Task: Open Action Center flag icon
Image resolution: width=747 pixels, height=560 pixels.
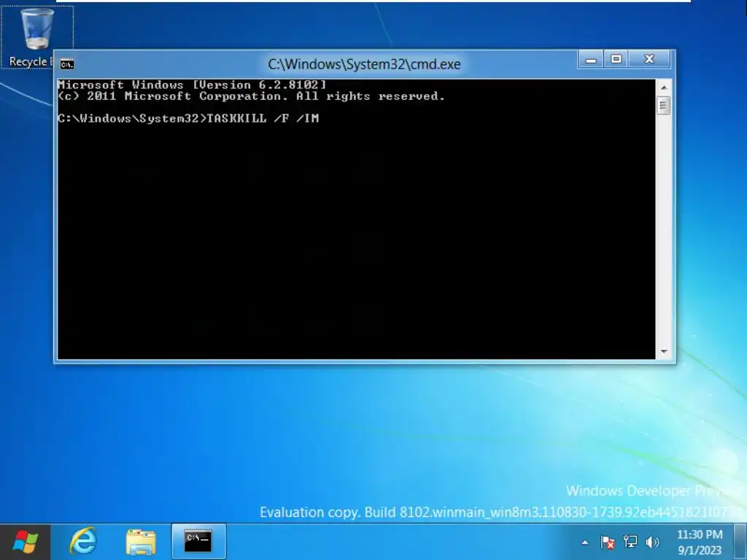Action: tap(608, 542)
